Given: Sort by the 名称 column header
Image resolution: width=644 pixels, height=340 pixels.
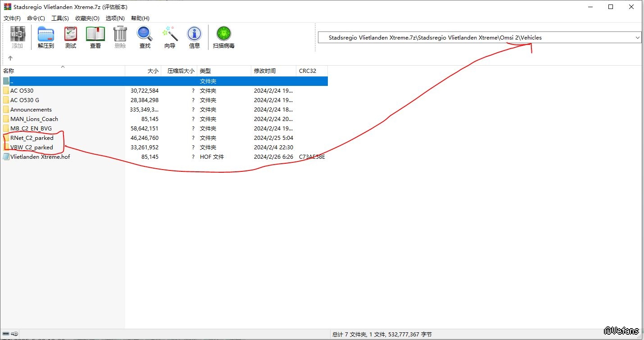Looking at the screenshot, I should point(63,71).
